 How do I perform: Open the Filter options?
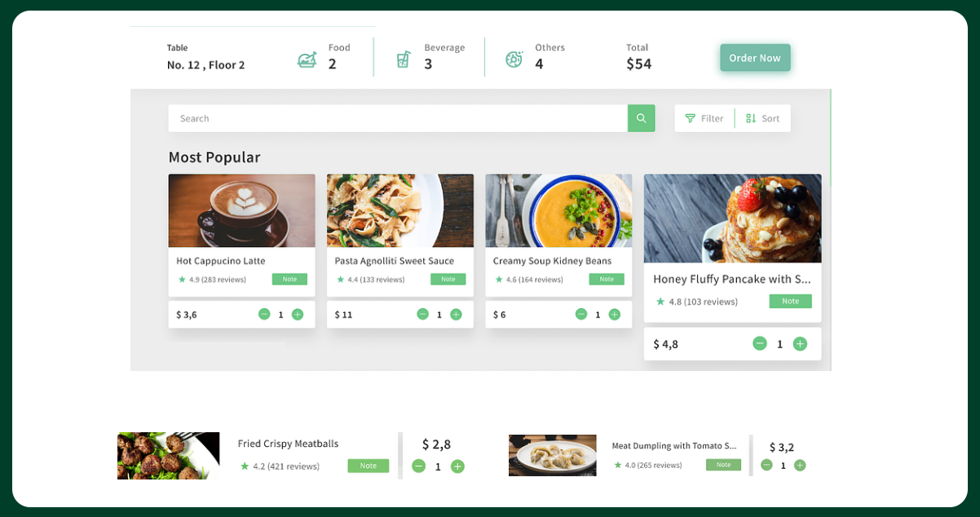click(x=704, y=118)
